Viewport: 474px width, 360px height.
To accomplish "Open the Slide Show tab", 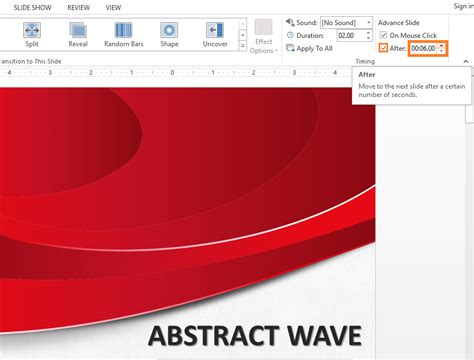I will (32, 7).
